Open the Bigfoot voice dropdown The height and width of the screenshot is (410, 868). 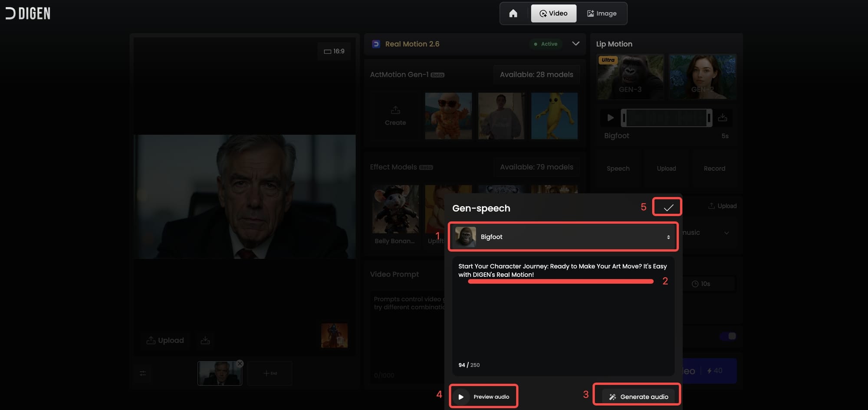(563, 237)
